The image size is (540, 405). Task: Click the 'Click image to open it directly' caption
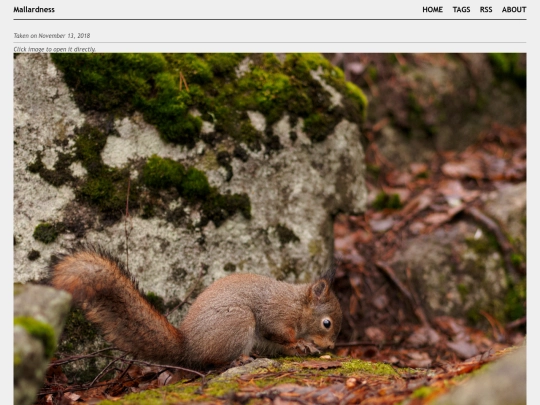pos(54,49)
